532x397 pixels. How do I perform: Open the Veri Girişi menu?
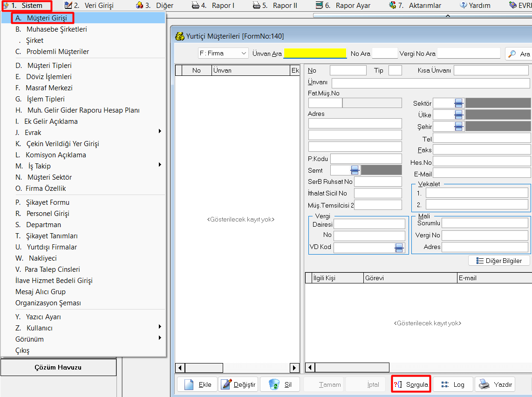click(91, 6)
